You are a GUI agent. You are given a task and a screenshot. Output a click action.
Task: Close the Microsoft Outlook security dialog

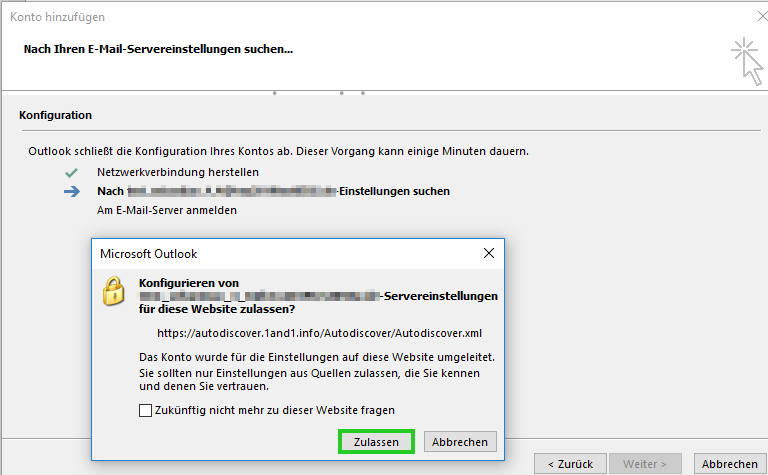[489, 253]
